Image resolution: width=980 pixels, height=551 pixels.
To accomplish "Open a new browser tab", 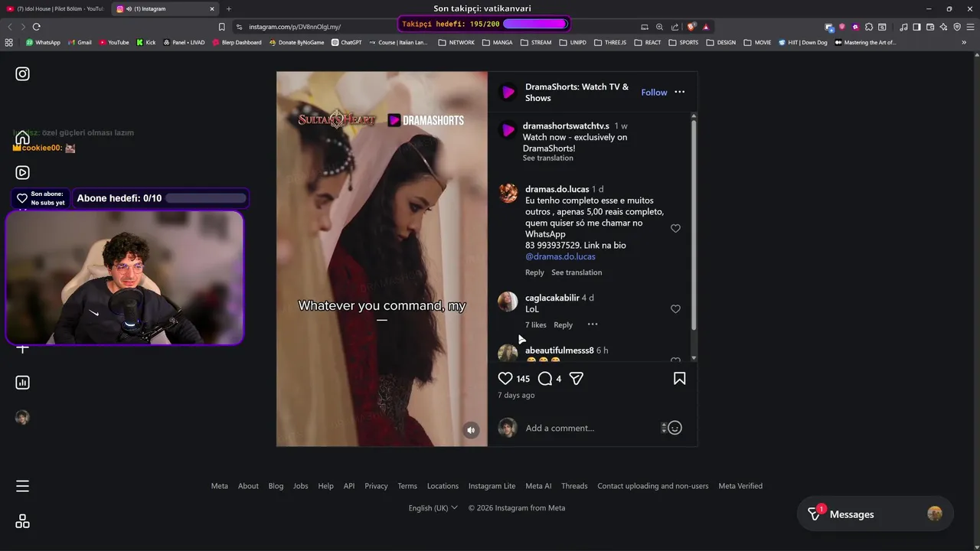I will pos(229,8).
